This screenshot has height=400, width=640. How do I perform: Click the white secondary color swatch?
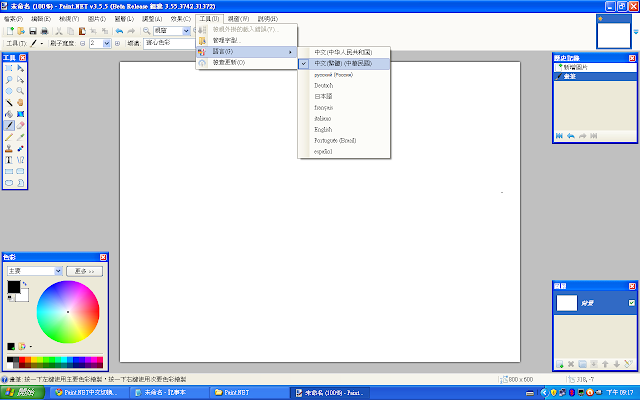coord(24,297)
